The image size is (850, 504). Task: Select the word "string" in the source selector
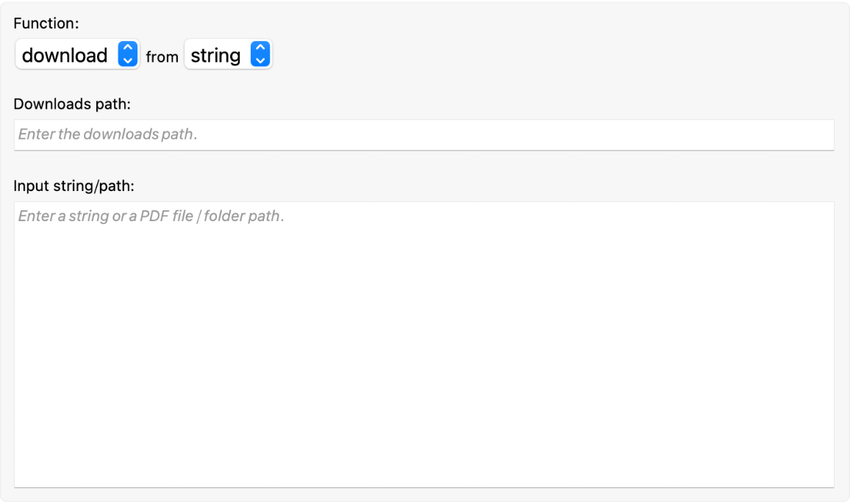coord(215,55)
